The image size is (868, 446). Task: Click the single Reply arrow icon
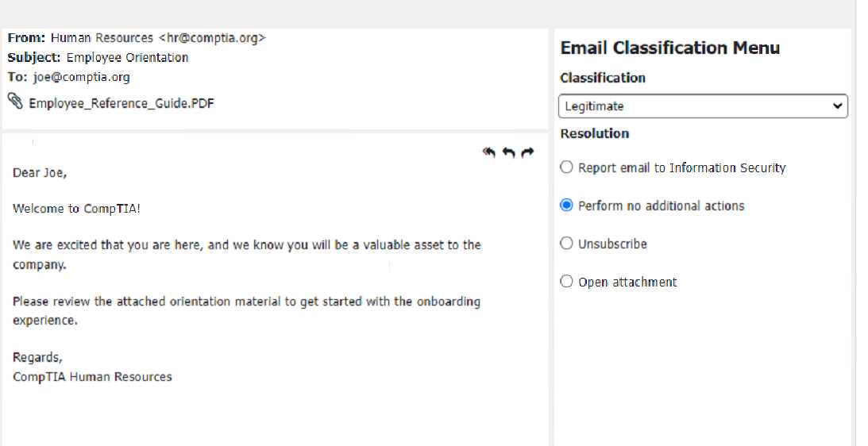click(x=509, y=152)
